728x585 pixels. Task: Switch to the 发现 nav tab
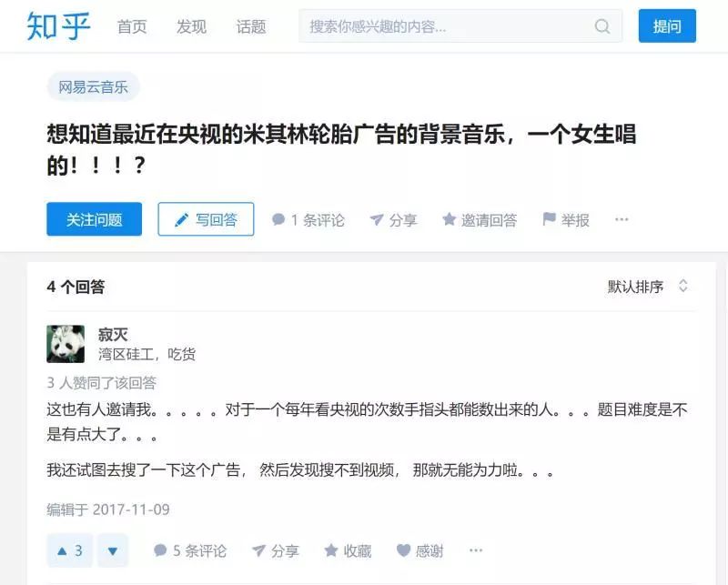tap(191, 26)
